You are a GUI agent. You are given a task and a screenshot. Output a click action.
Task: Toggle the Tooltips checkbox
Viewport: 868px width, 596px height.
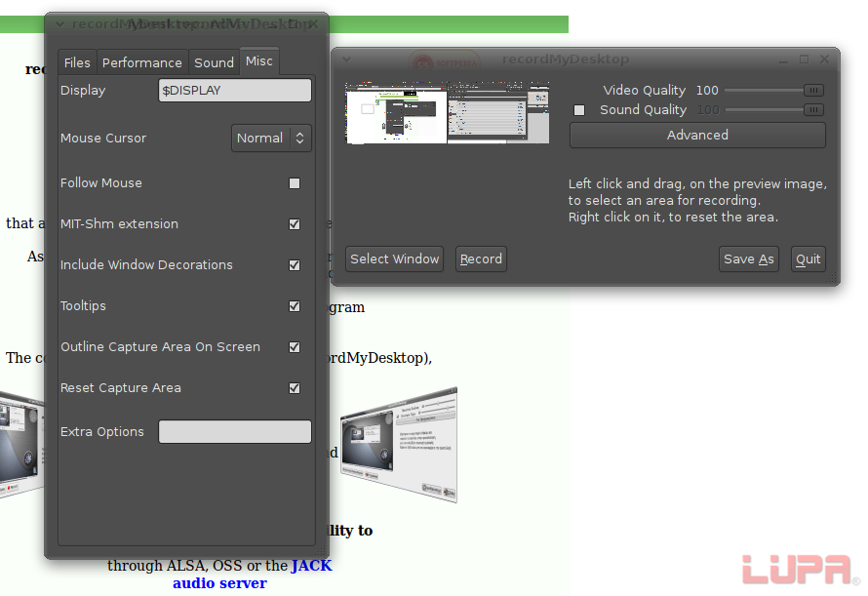pyautogui.click(x=295, y=306)
